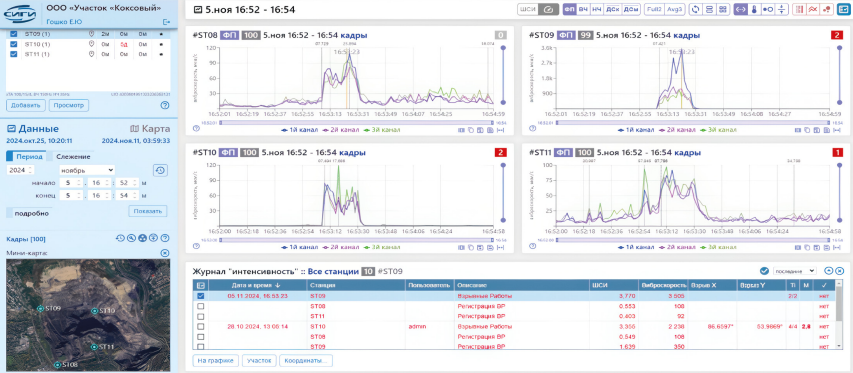Click the logout icon beside user name
Screen dimensions: 853x373
click(x=166, y=21)
